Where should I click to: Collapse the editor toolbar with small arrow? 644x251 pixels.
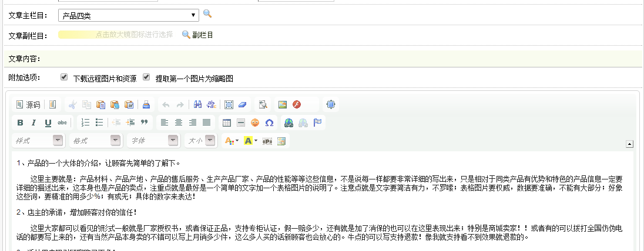pos(629,143)
